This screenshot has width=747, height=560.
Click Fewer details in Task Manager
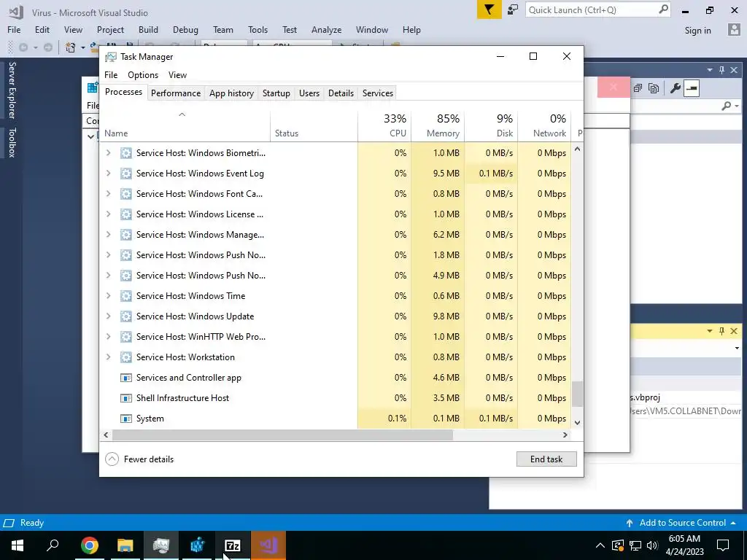[x=139, y=459]
